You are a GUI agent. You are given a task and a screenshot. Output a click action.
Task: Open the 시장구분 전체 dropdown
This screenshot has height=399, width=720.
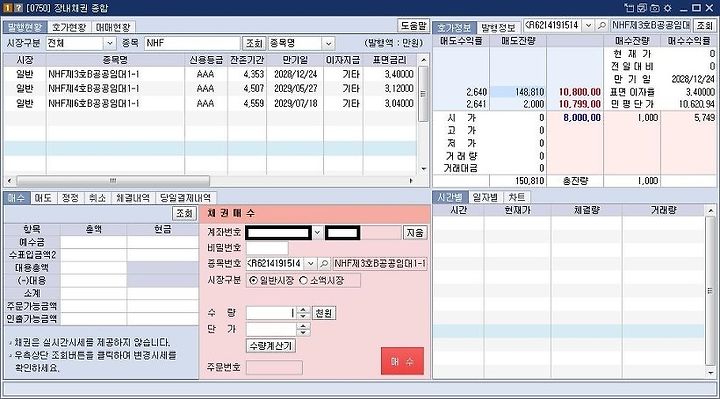point(110,43)
